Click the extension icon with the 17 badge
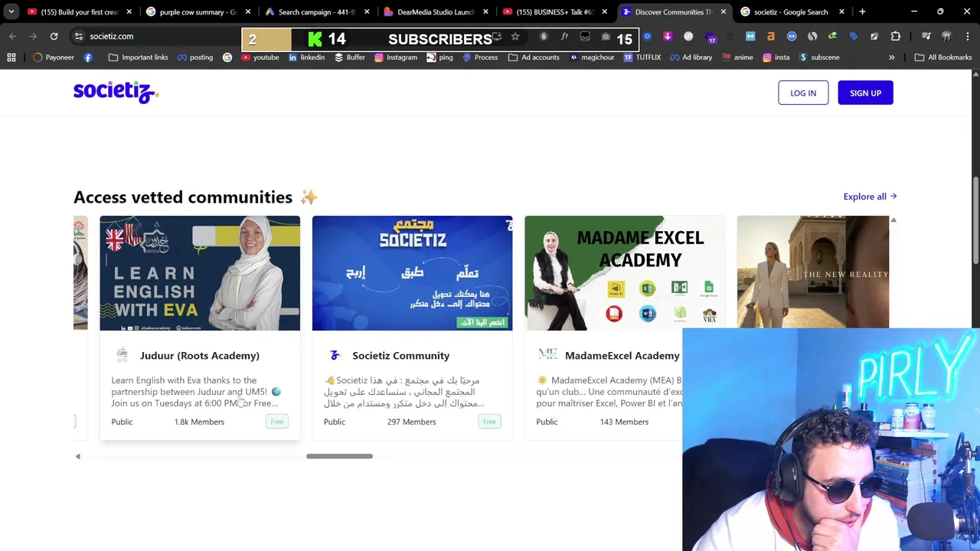This screenshot has height=551, width=980. pos(709,37)
